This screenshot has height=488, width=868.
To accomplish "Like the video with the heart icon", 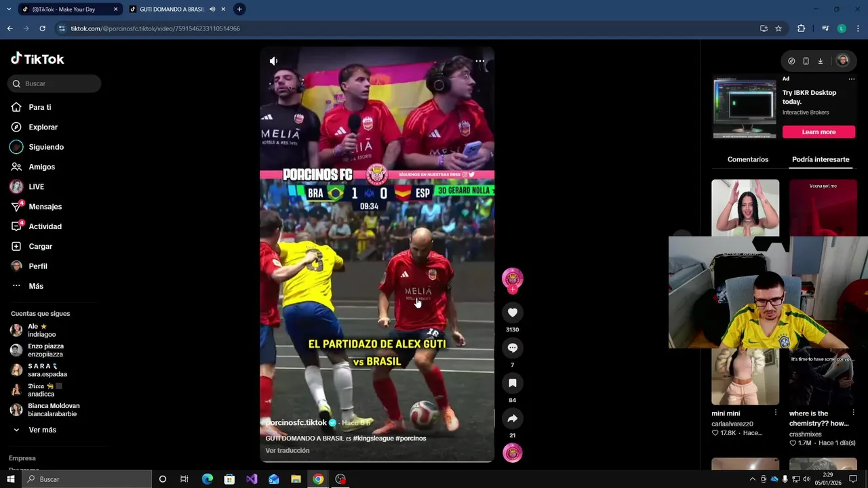I will pos(513,312).
